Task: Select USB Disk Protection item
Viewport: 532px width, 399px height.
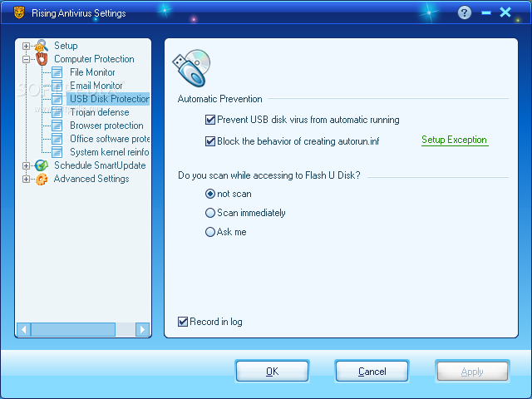Action: click(x=109, y=99)
